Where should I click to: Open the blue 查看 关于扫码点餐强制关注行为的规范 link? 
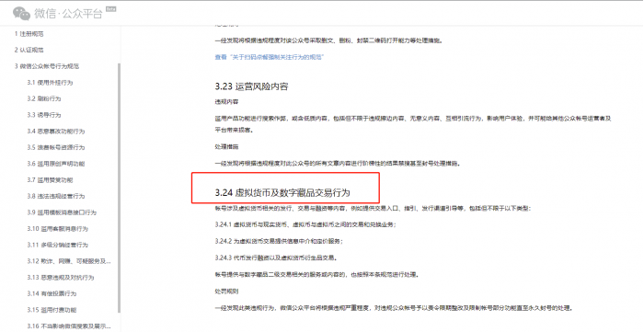point(270,57)
